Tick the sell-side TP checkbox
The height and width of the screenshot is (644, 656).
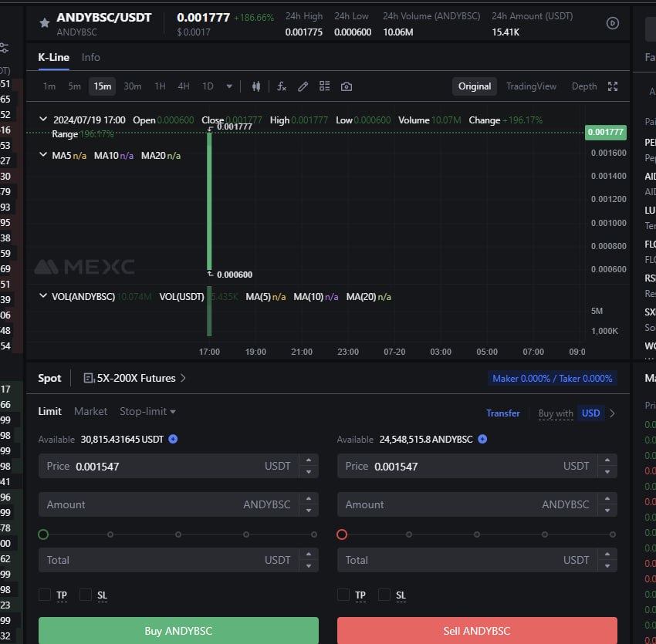[x=343, y=595]
